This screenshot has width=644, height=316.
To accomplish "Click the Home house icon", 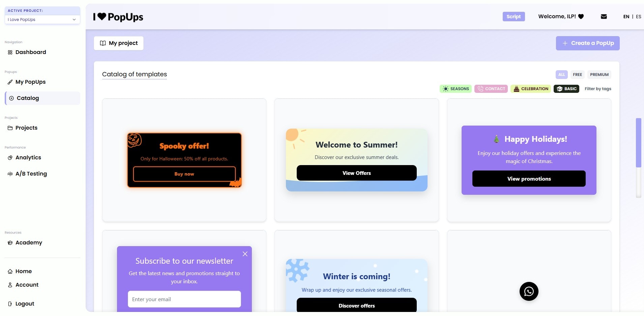I will point(10,271).
